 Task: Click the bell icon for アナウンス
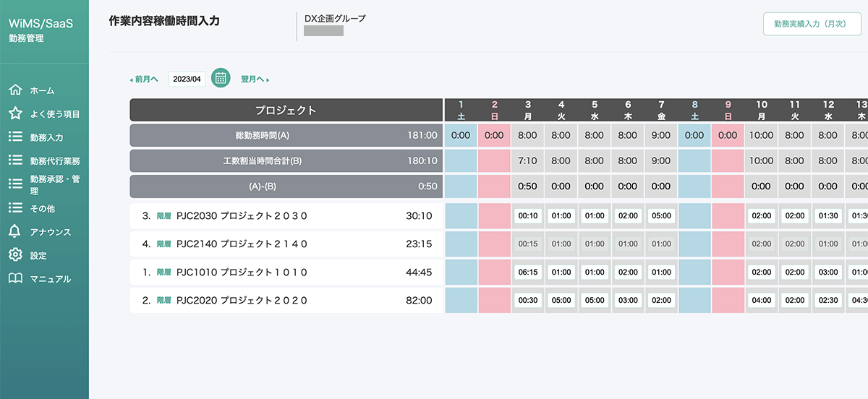(14, 231)
